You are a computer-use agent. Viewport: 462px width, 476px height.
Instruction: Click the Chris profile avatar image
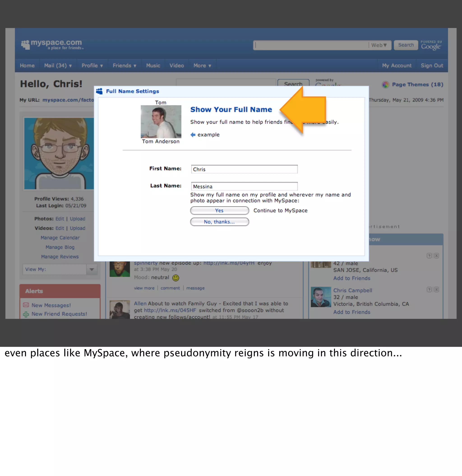pyautogui.click(x=59, y=154)
